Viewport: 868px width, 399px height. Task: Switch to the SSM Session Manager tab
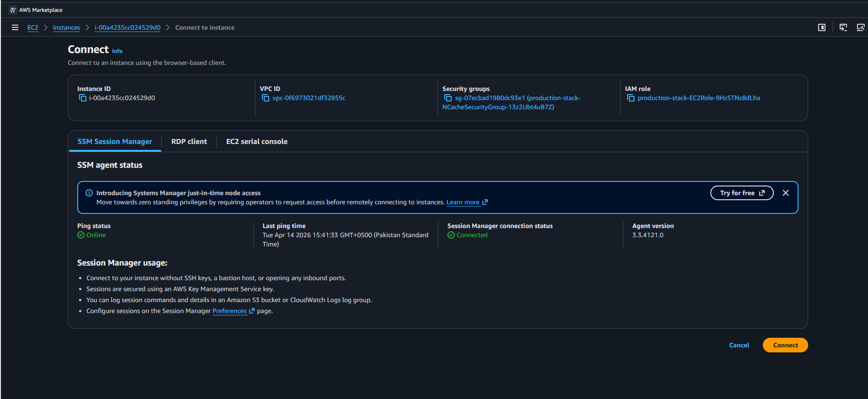point(115,142)
